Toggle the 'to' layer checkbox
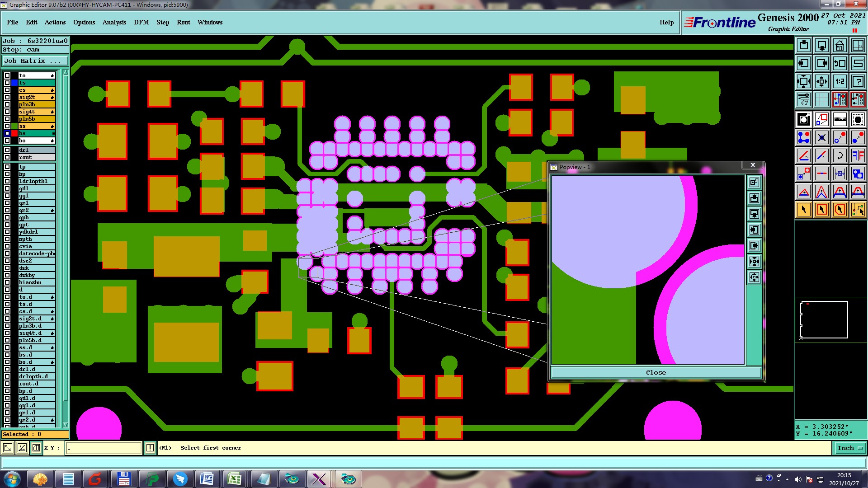The height and width of the screenshot is (488, 868). point(7,75)
